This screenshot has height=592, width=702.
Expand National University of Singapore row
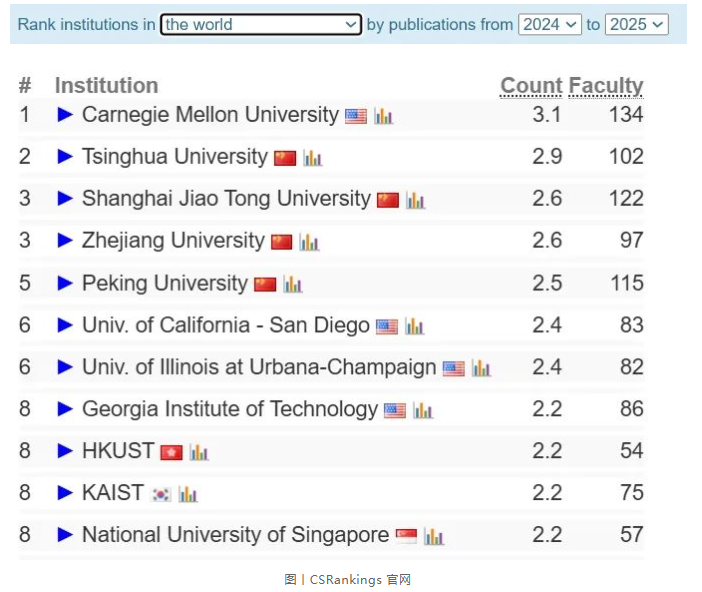point(65,535)
